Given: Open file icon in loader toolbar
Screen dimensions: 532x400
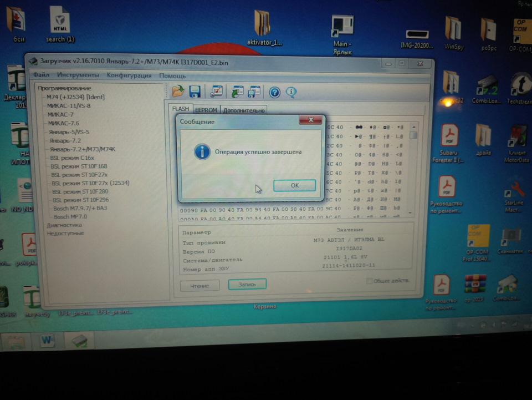Looking at the screenshot, I should (178, 92).
